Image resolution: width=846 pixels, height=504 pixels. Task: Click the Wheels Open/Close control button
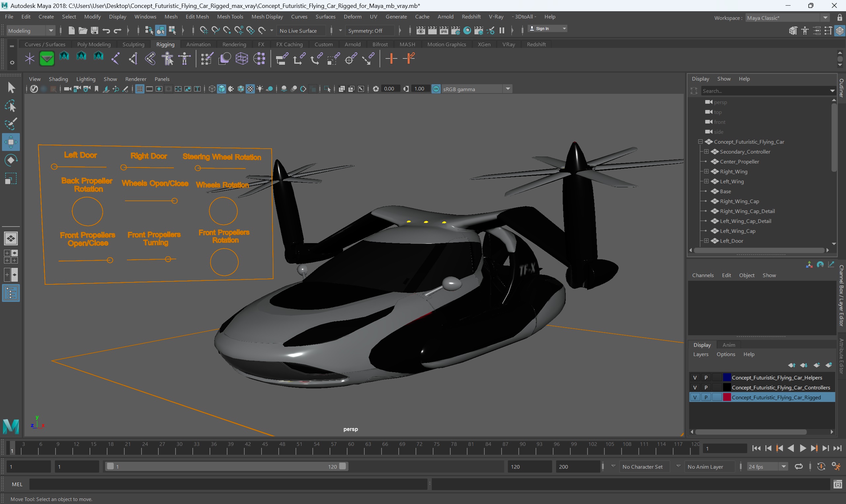pyautogui.click(x=175, y=201)
